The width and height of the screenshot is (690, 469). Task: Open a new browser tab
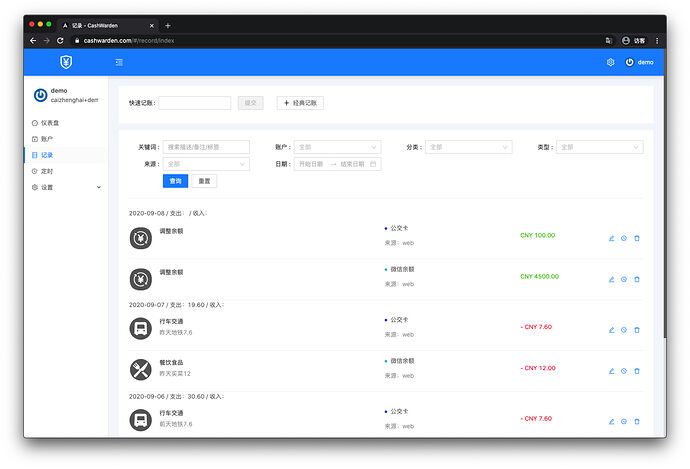pos(168,26)
